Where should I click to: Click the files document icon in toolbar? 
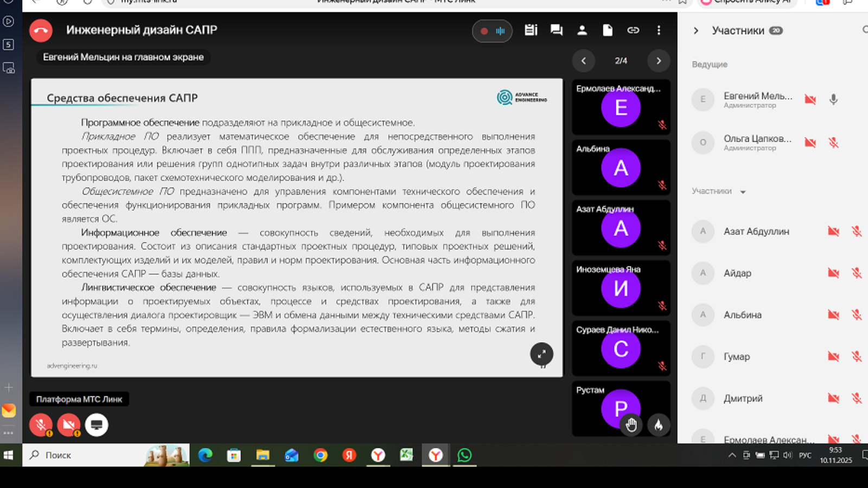(x=608, y=30)
